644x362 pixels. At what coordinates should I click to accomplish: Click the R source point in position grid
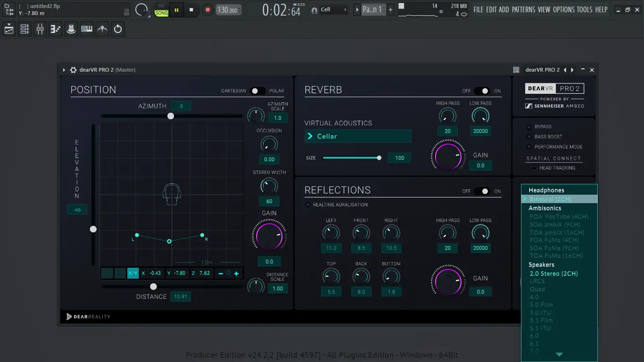click(x=202, y=235)
